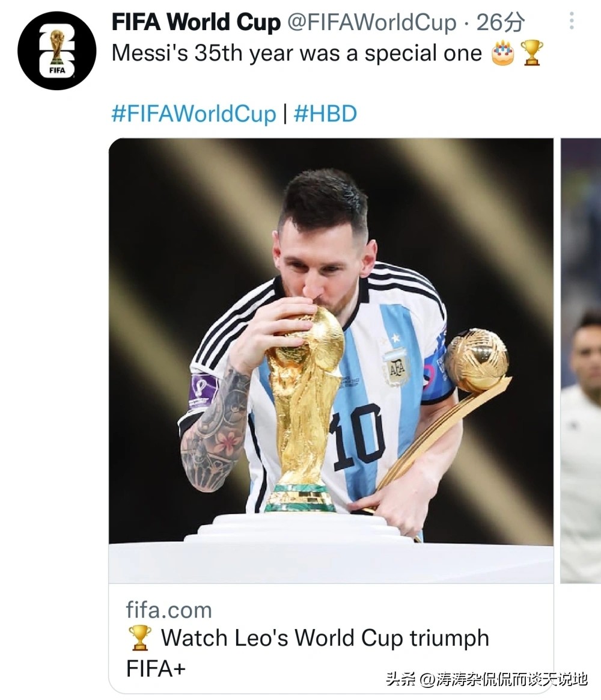Click the trophy emoji in tweet text
This screenshot has height=700, width=601.
(532, 54)
